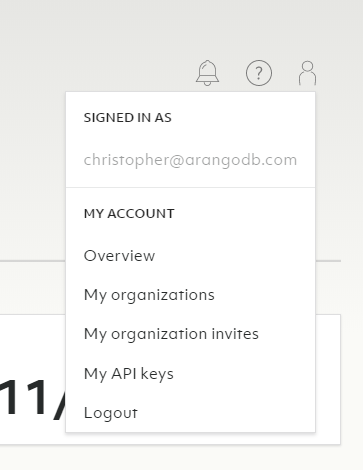Open My organizations

point(190,295)
